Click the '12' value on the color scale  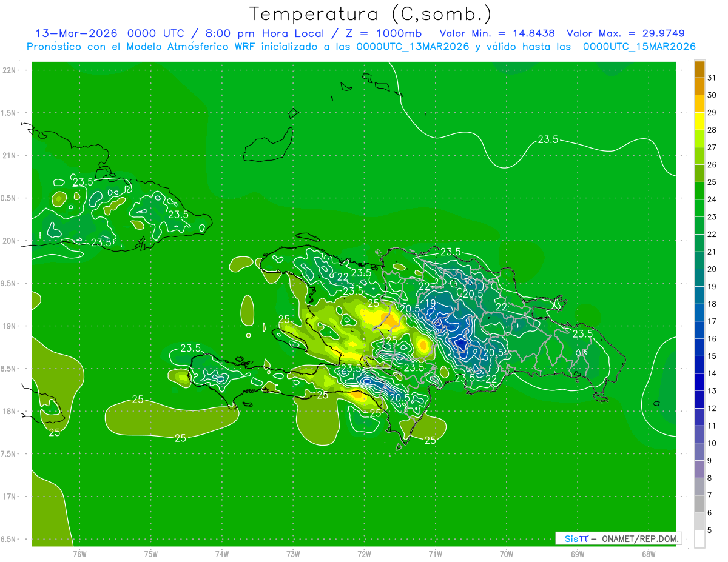[x=712, y=409]
